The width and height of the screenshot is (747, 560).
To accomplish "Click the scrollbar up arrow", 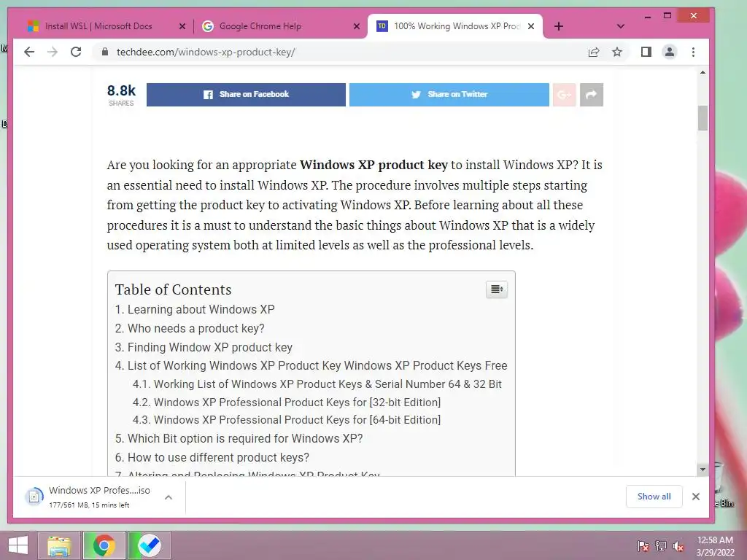I will point(703,72).
